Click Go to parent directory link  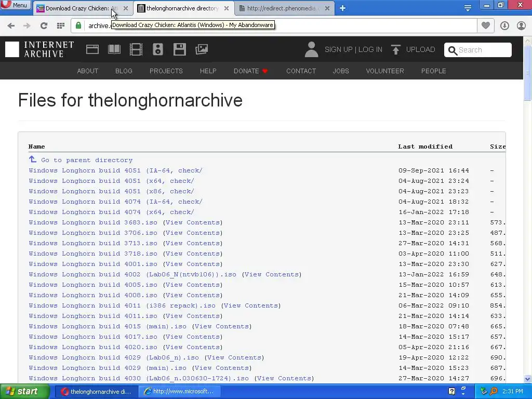tap(81, 160)
